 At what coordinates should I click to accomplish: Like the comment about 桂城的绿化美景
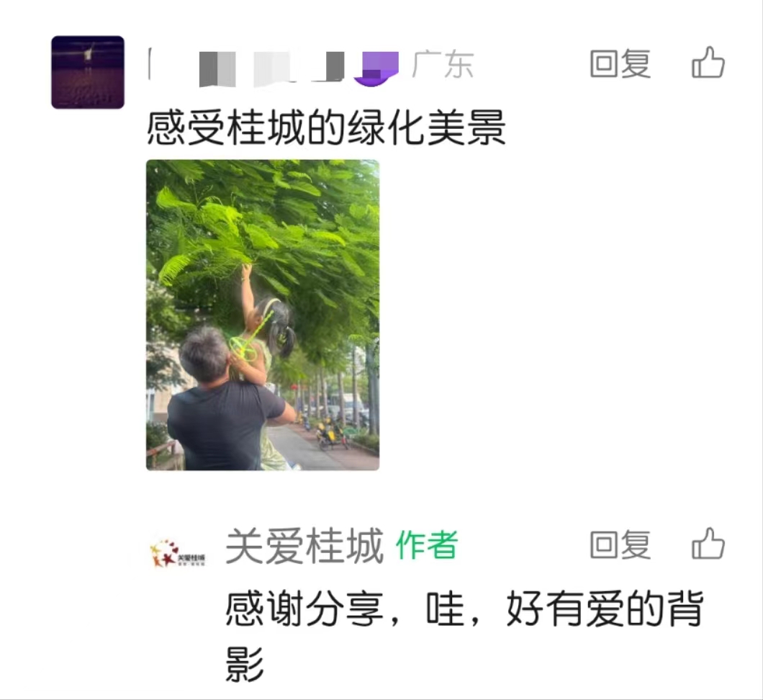pos(708,63)
